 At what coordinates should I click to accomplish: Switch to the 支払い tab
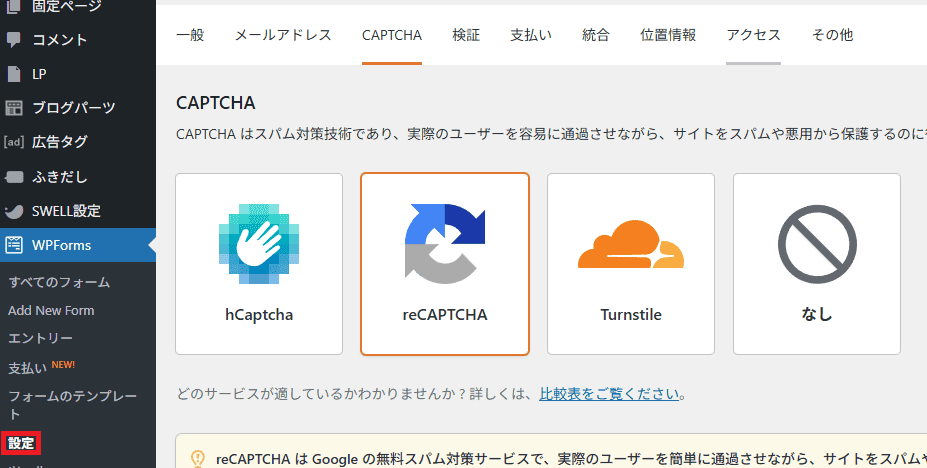(531, 35)
